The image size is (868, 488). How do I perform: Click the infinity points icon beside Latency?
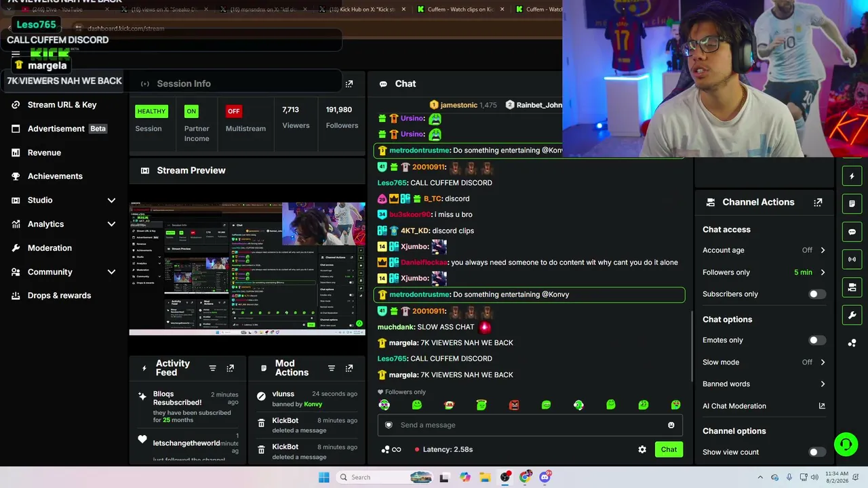tap(392, 449)
